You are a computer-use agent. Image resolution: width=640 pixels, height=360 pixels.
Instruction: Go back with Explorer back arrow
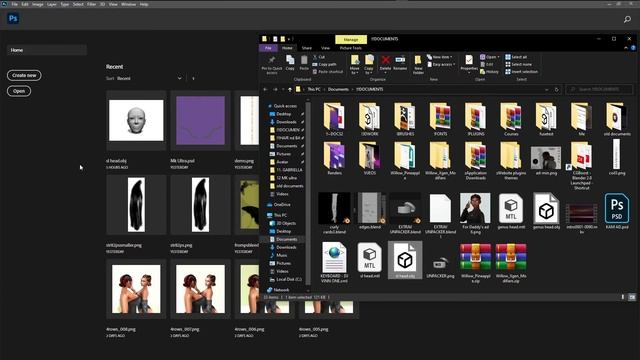pos(266,89)
